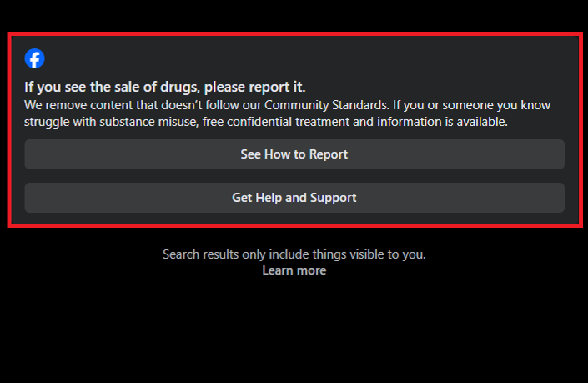588x383 pixels.
Task: Select the Facebook "f" logo in notice
Action: point(34,58)
